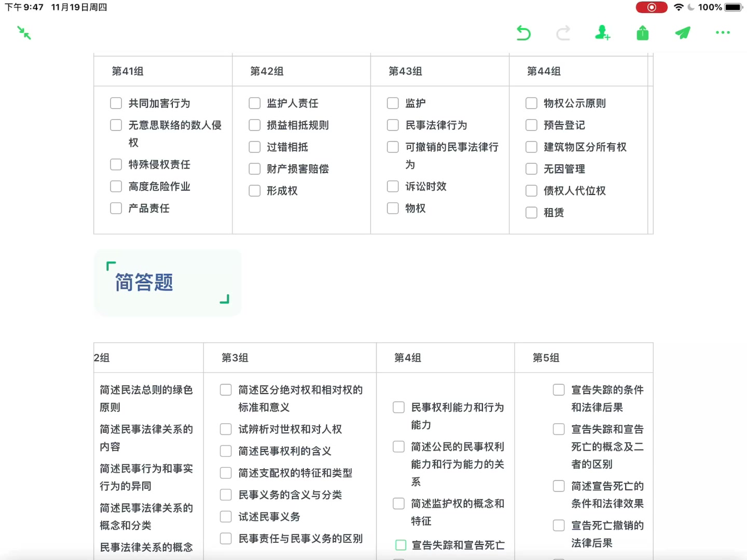Tick the 预告登记 checkbox

click(x=532, y=125)
